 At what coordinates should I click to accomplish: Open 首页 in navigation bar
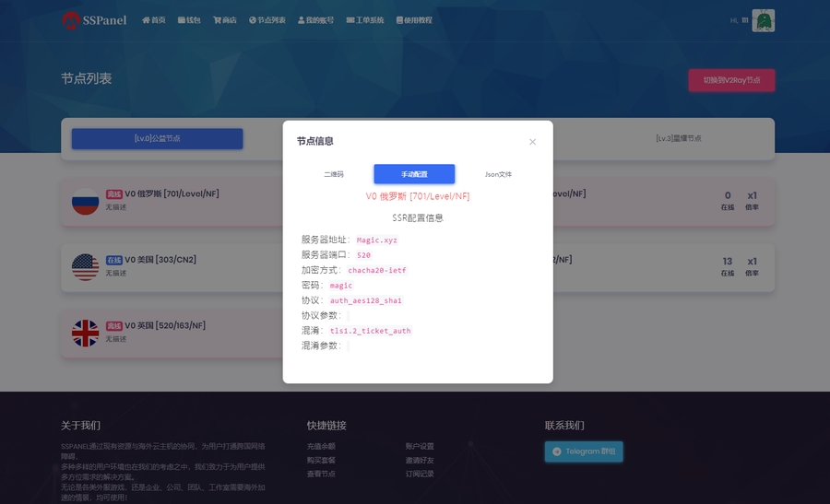154,20
